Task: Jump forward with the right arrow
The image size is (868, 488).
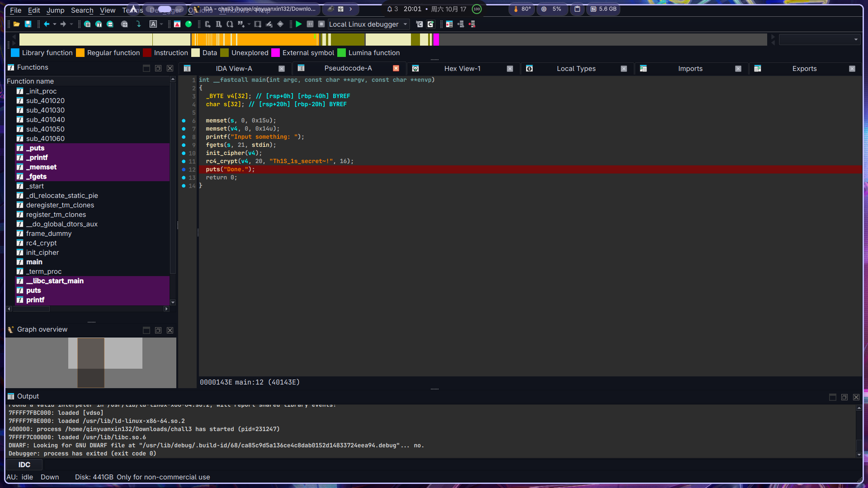Action: [63, 24]
